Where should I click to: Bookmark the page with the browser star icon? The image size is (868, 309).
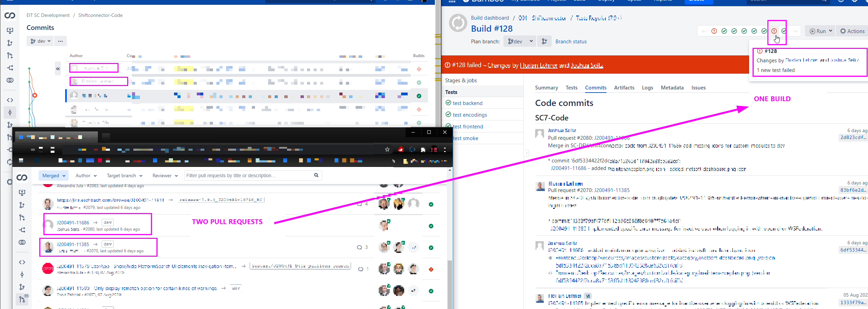tap(387, 149)
